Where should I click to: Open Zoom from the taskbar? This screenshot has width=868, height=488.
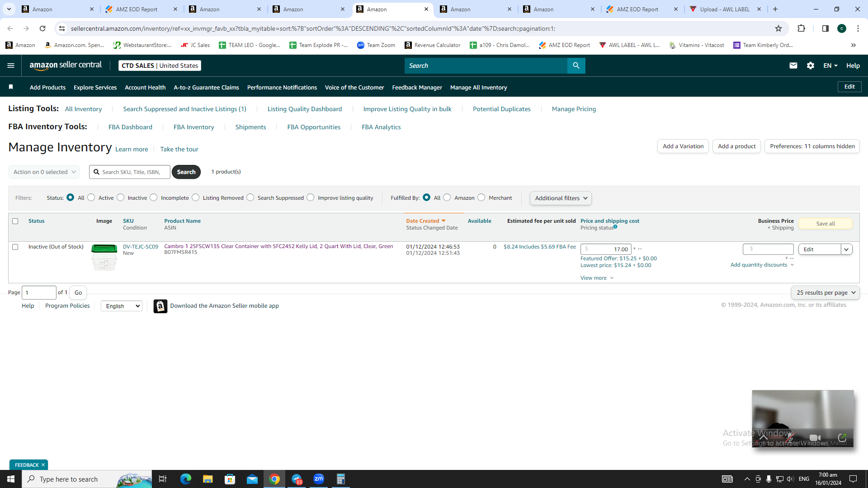click(x=319, y=479)
